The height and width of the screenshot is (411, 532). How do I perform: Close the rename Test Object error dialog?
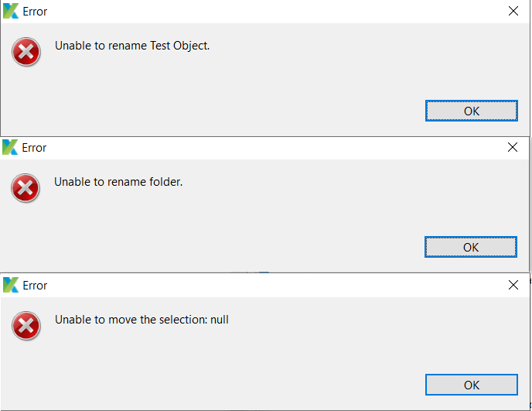[x=513, y=12]
